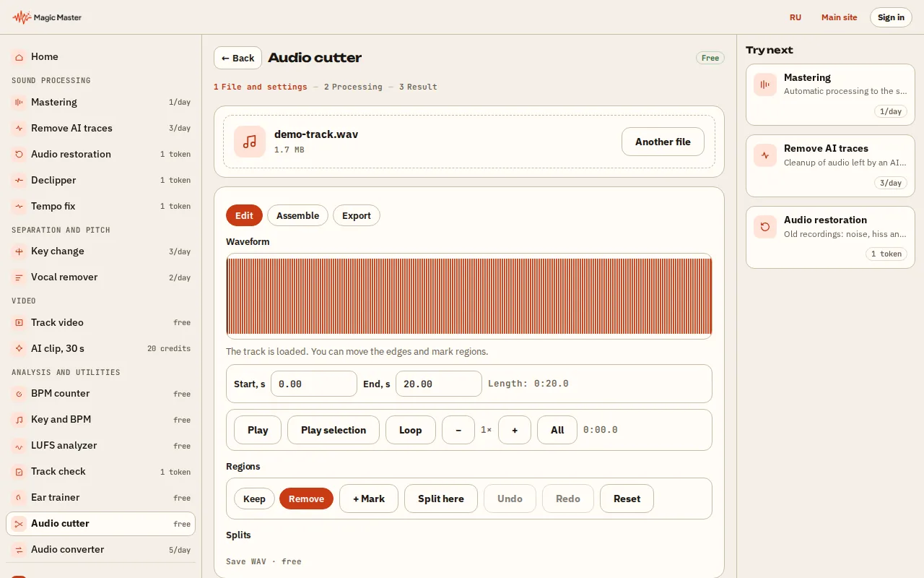Open the Main site link
The image size is (924, 578).
coord(839,17)
